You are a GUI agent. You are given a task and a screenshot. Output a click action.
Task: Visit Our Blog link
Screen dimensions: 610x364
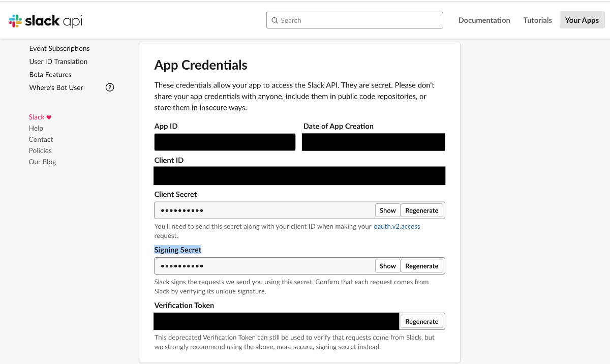tap(43, 162)
